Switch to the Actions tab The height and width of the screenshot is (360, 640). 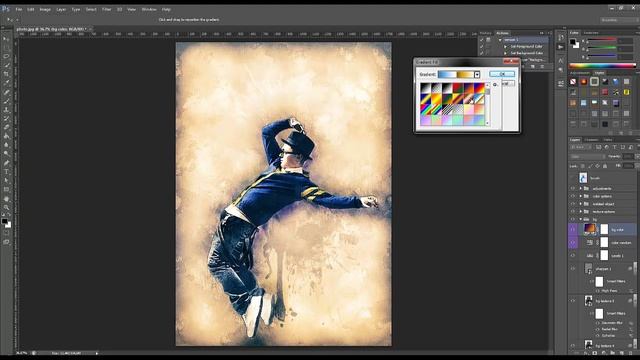point(502,33)
